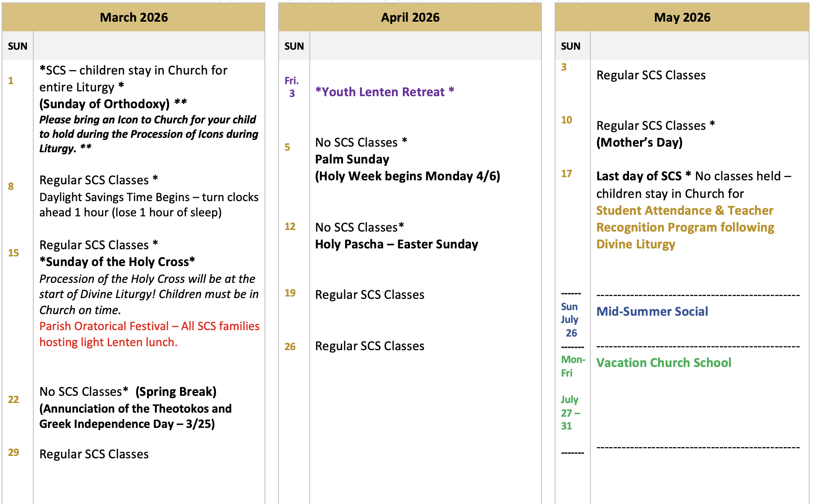Click the Mid-Summer Social text
The height and width of the screenshot is (504, 820).
[652, 311]
